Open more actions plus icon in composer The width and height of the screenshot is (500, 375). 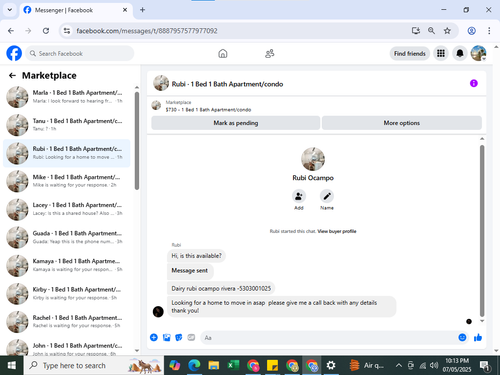click(x=154, y=337)
